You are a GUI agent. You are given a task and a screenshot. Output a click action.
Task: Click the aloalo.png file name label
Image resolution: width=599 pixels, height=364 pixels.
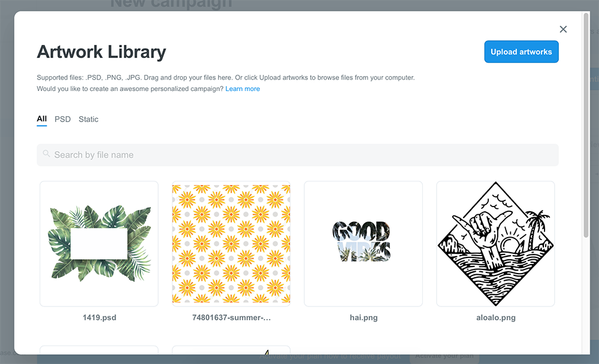[x=495, y=317]
